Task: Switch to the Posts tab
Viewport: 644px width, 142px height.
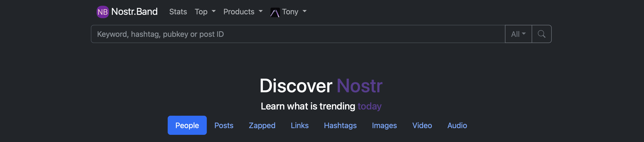Action: [224, 125]
